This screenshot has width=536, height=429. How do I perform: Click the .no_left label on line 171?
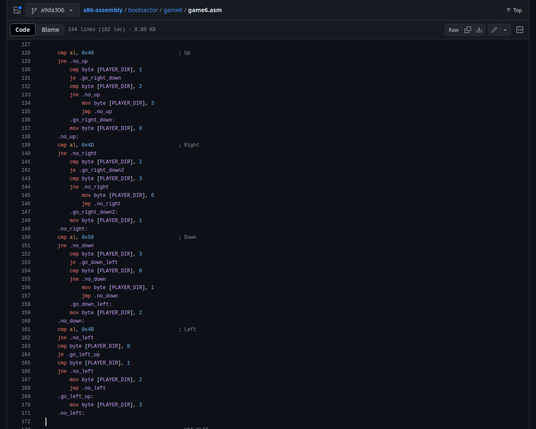71,413
